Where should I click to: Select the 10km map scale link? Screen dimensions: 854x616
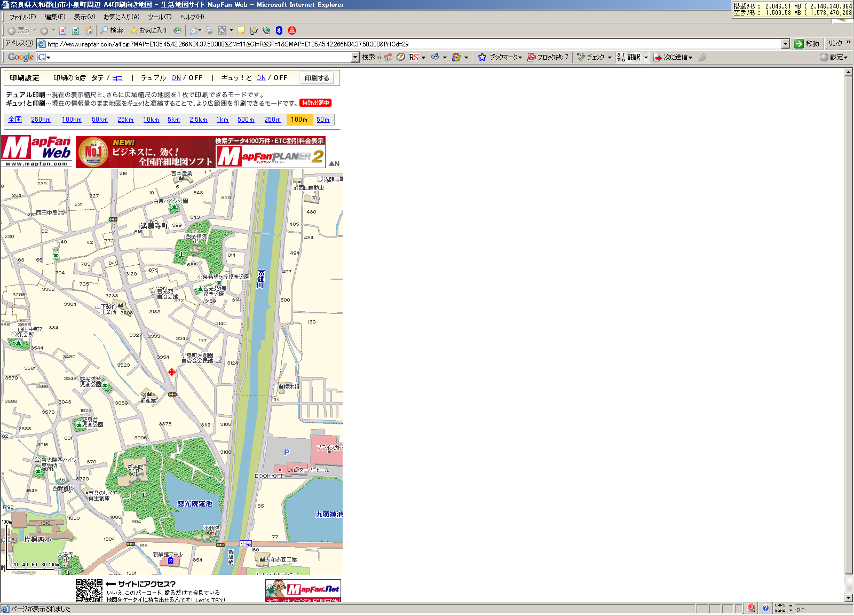coord(151,120)
